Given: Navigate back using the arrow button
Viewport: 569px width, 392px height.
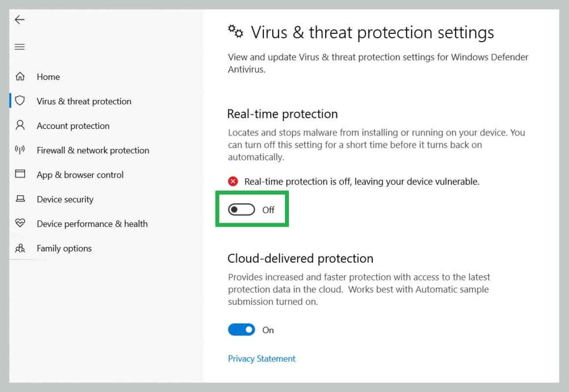Looking at the screenshot, I should click(19, 19).
